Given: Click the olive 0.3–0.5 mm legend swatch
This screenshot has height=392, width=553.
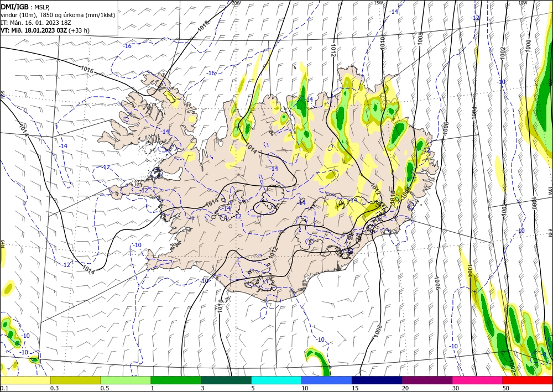Looking at the screenshot, I should pyautogui.click(x=75, y=380).
